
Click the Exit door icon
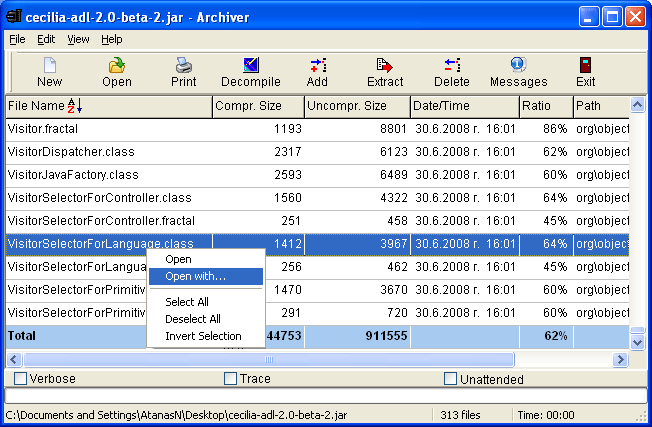tap(585, 65)
